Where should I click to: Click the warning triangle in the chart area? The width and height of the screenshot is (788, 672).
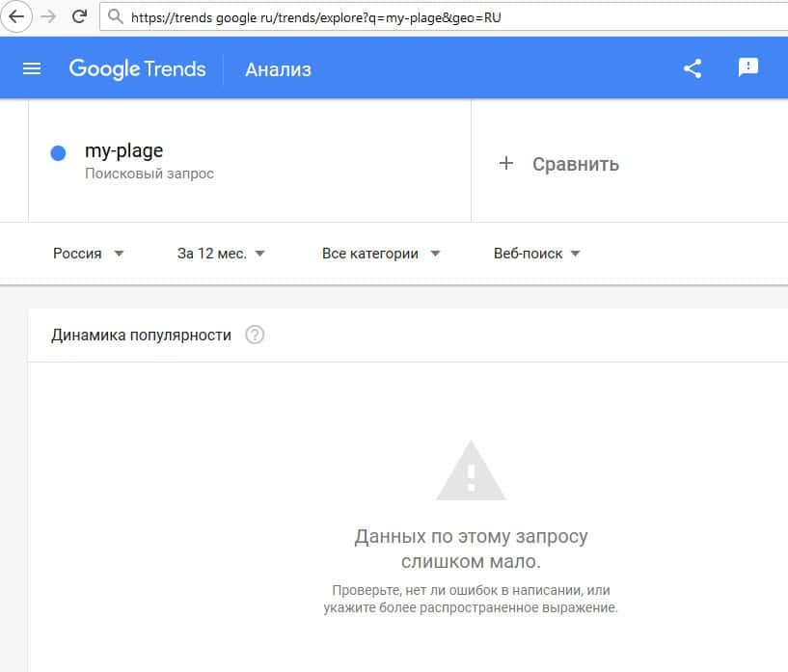coord(471,471)
